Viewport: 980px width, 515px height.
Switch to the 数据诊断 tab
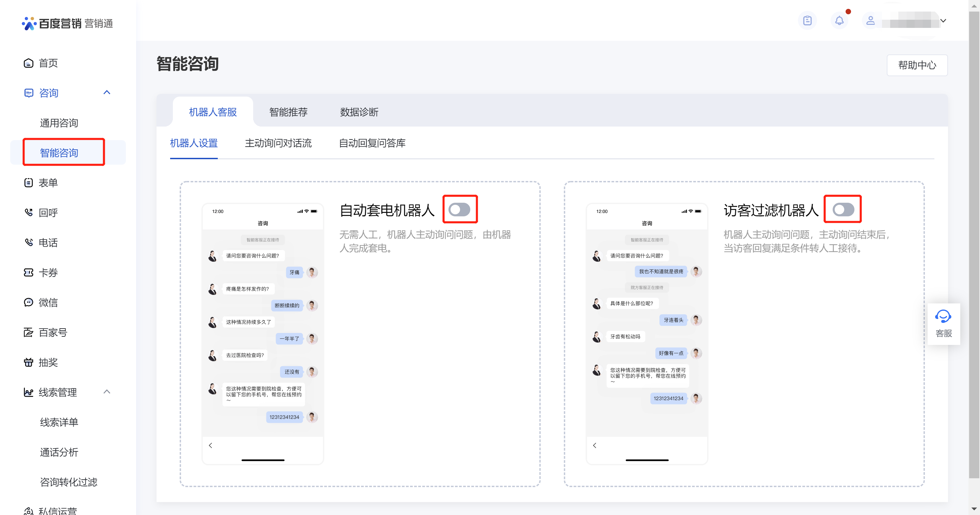coord(359,112)
